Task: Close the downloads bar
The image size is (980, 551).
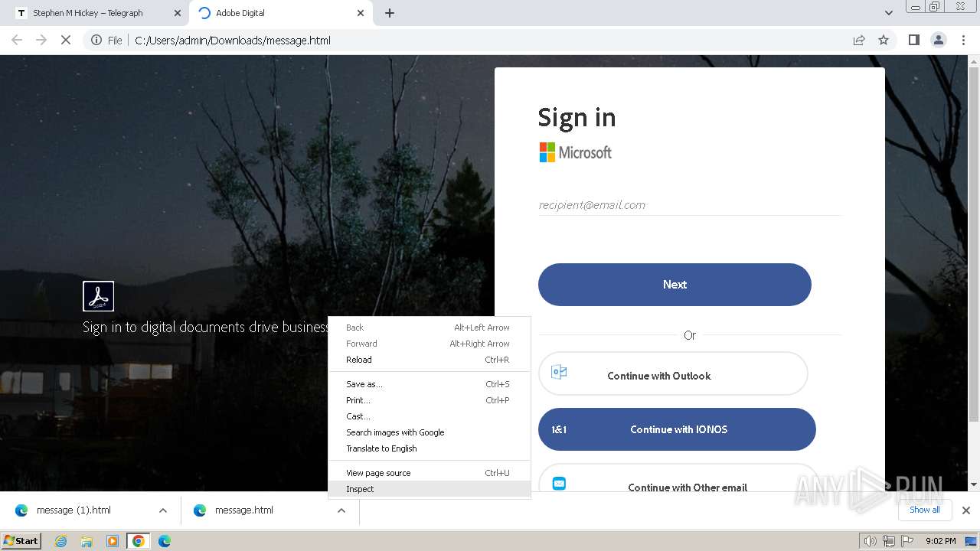Action: coord(966,510)
